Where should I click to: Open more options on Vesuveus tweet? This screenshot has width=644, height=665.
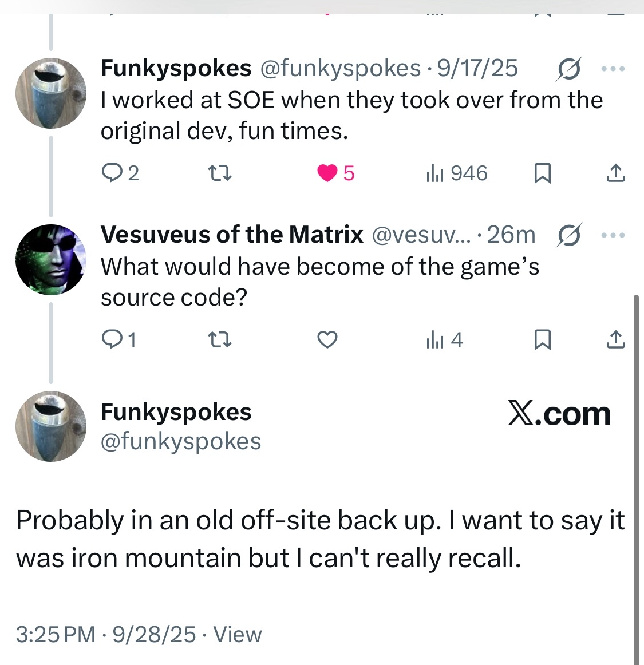point(614,235)
